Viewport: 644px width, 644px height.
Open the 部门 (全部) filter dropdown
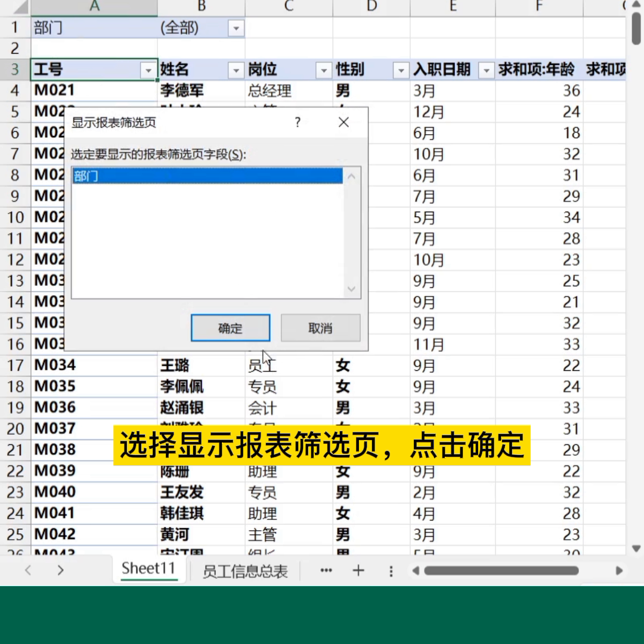[236, 29]
